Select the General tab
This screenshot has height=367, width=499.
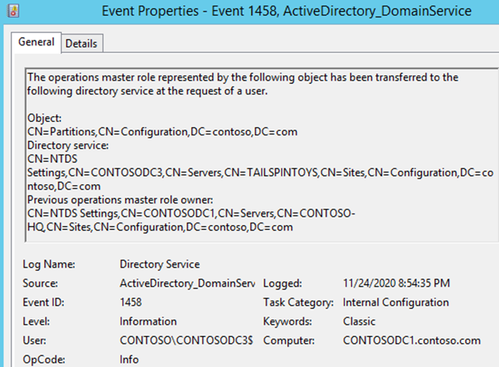[36, 42]
